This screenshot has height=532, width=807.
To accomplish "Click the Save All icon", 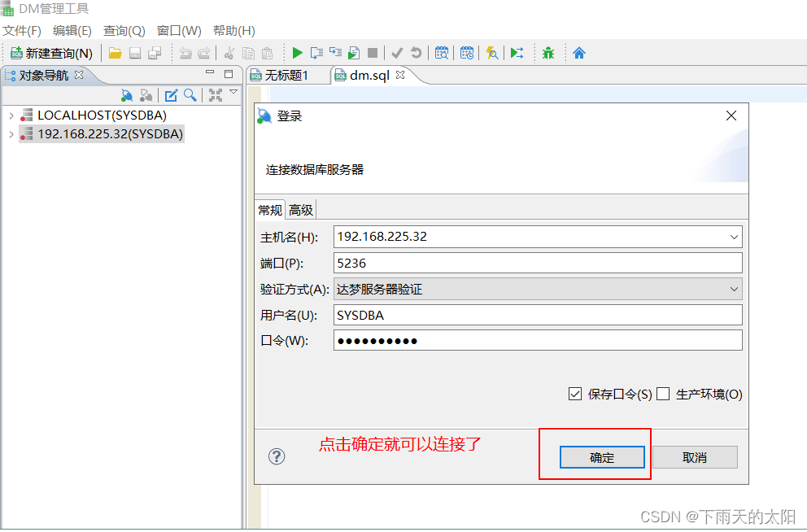I will point(155,53).
